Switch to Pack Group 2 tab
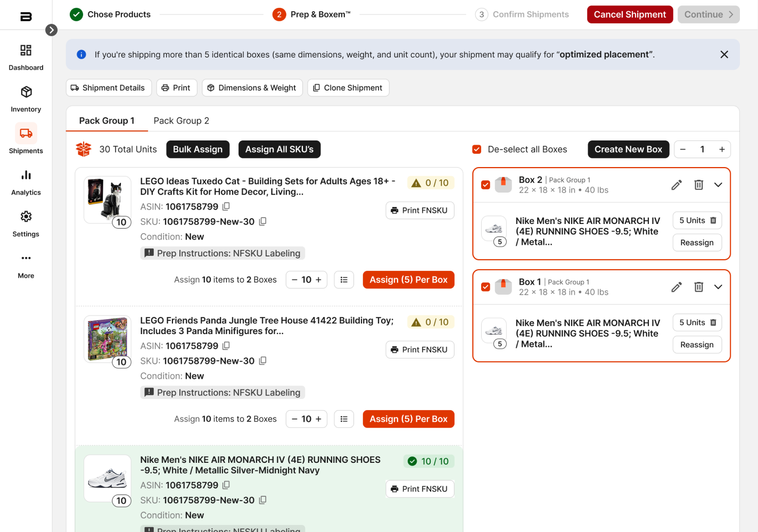 click(182, 121)
